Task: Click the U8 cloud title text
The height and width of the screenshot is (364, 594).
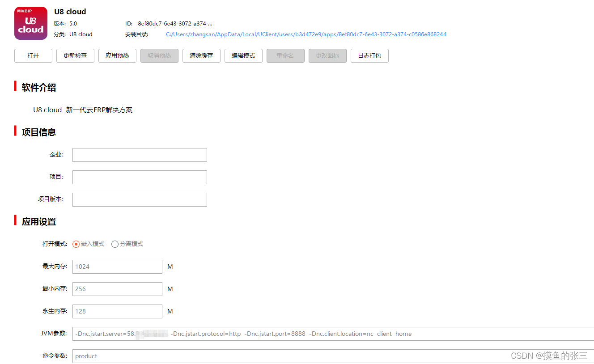Action: (x=70, y=12)
